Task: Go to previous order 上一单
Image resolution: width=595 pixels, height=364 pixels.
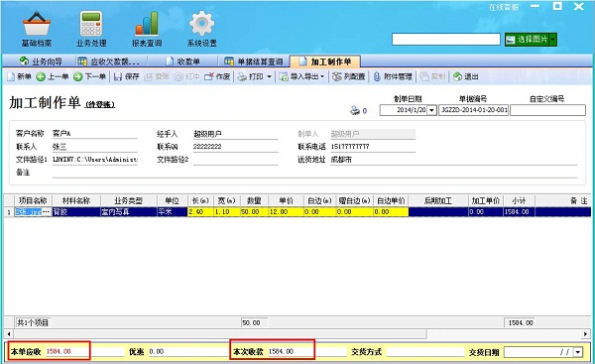Action: (x=52, y=76)
